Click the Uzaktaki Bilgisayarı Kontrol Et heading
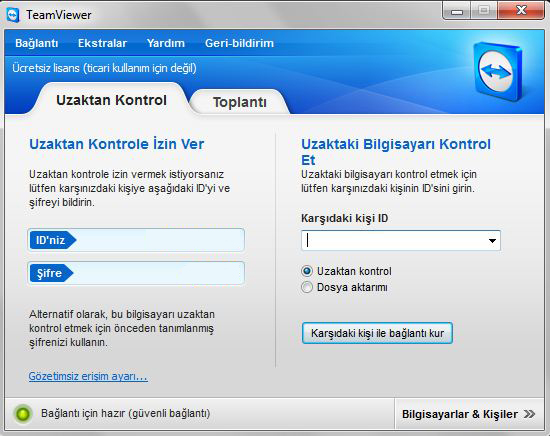The width and height of the screenshot is (550, 436). (396, 152)
